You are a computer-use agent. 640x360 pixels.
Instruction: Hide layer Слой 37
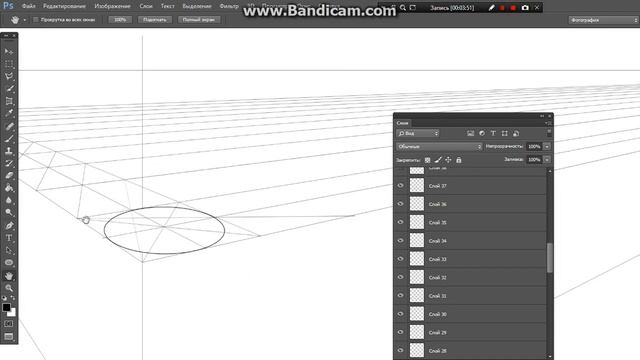(401, 186)
